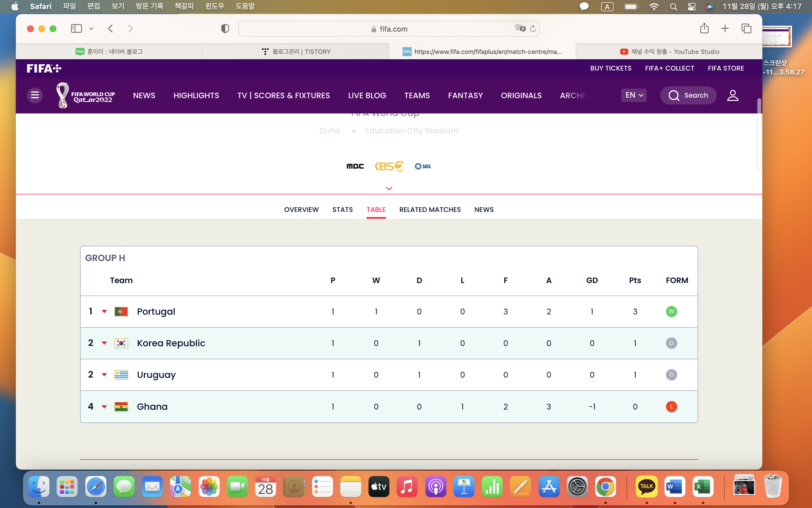Image resolution: width=812 pixels, height=508 pixels.
Task: Open the NEWS tab under match details
Action: pos(484,210)
